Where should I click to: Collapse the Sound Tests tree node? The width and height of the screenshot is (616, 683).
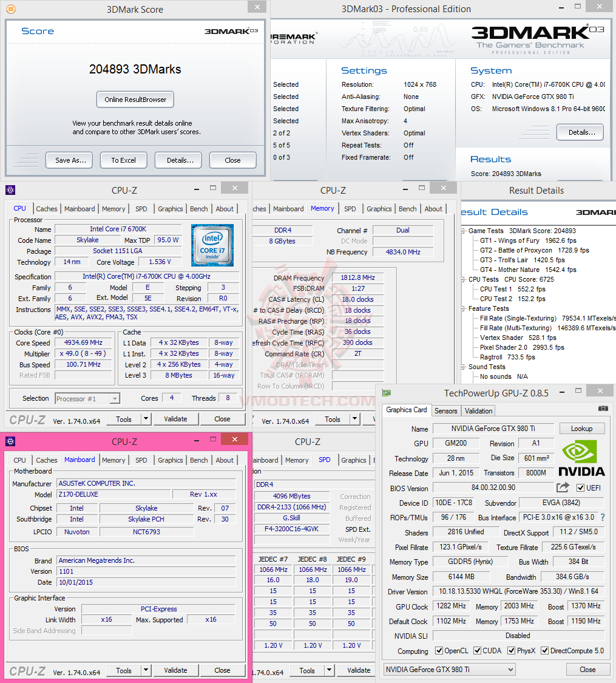(463, 367)
